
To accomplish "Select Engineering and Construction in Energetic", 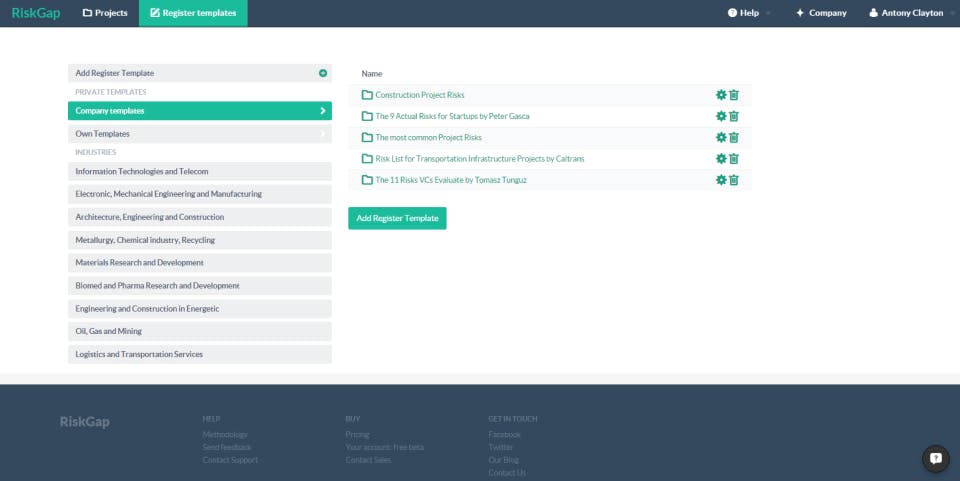I will 200,308.
